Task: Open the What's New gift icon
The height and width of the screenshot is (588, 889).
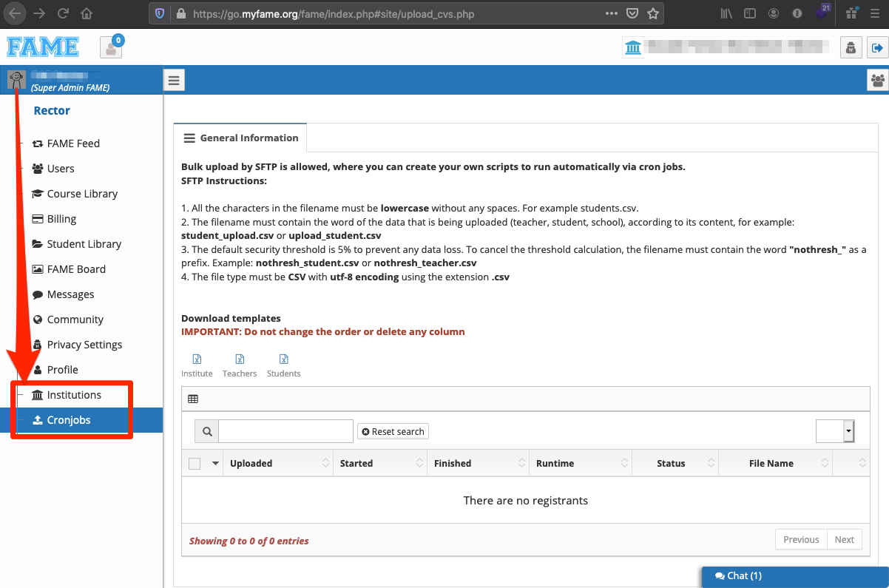Action: 851,13
